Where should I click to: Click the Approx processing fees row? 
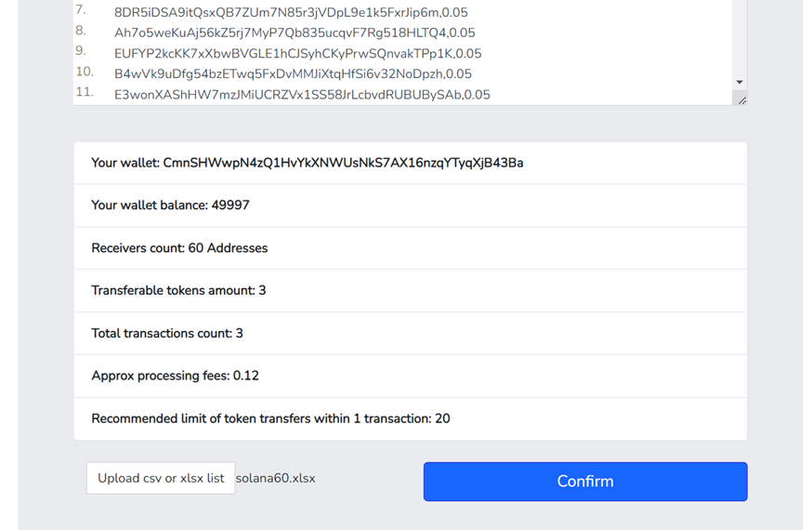click(410, 377)
